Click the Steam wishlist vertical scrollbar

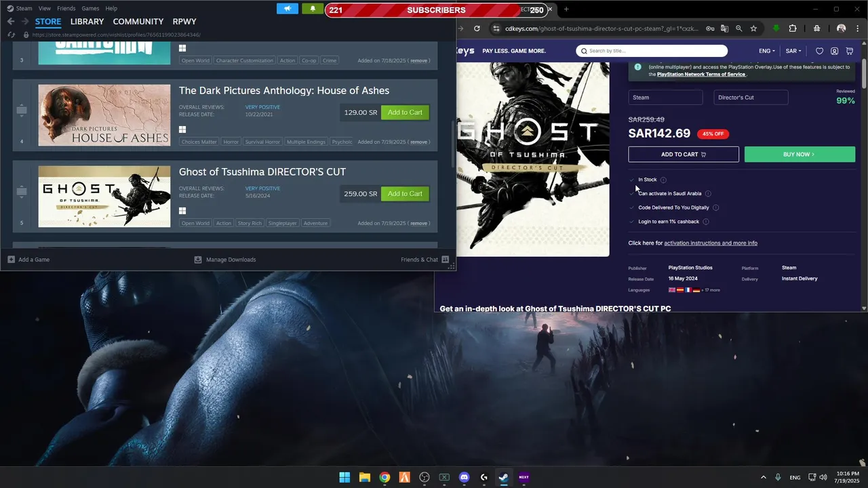click(454, 144)
